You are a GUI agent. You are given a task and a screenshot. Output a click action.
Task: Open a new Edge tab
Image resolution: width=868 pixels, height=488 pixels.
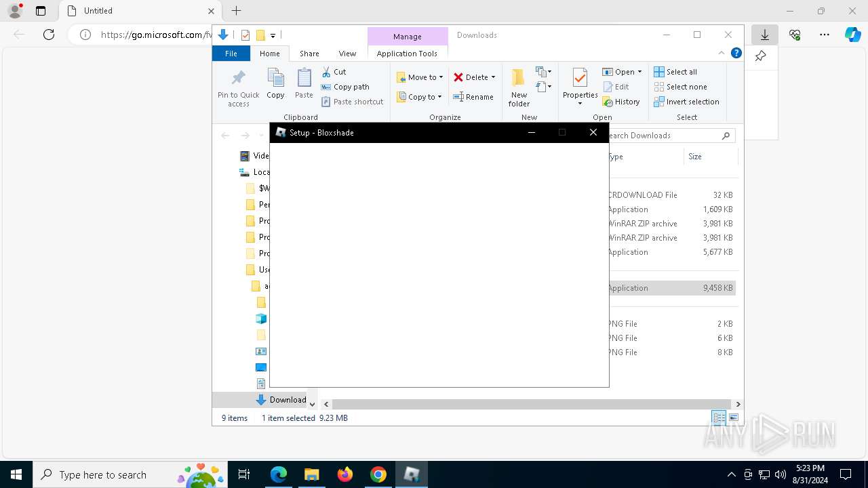(x=236, y=11)
